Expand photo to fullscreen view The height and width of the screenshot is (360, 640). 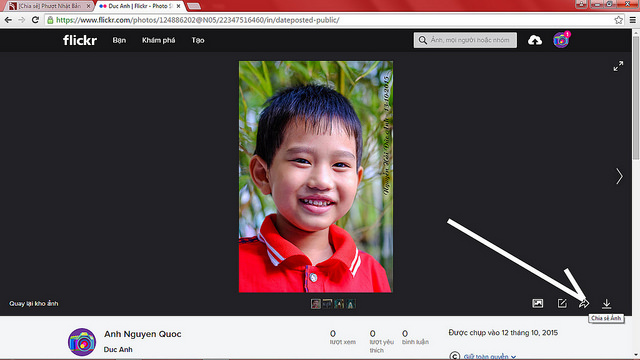pyautogui.click(x=618, y=66)
